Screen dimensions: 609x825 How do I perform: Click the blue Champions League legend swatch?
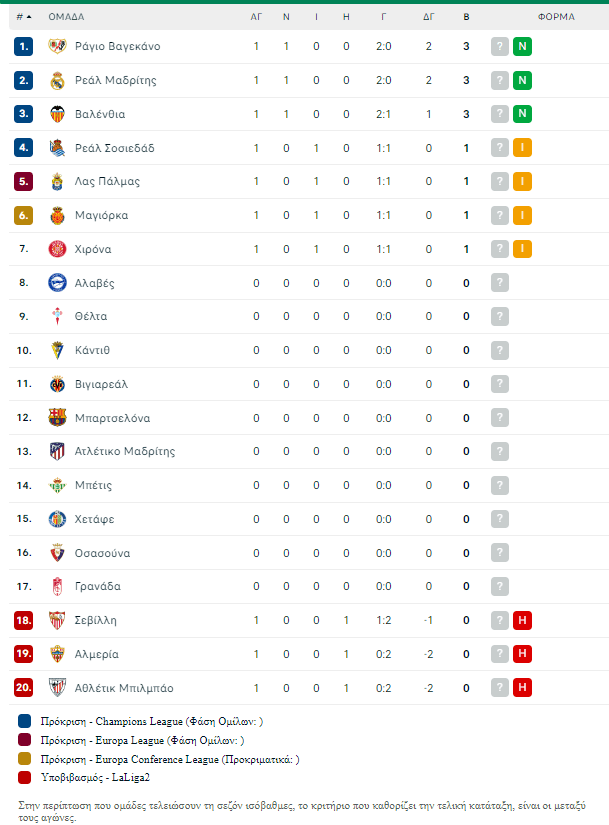tap(24, 720)
